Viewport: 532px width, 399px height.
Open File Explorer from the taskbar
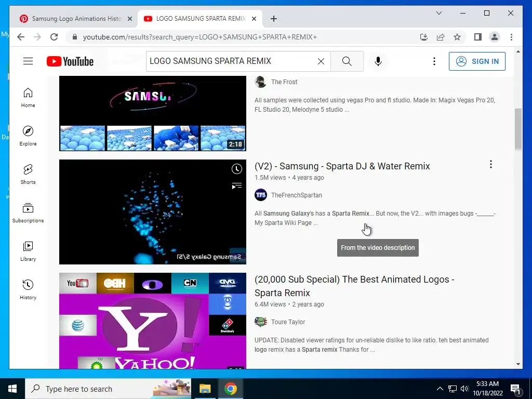(205, 389)
